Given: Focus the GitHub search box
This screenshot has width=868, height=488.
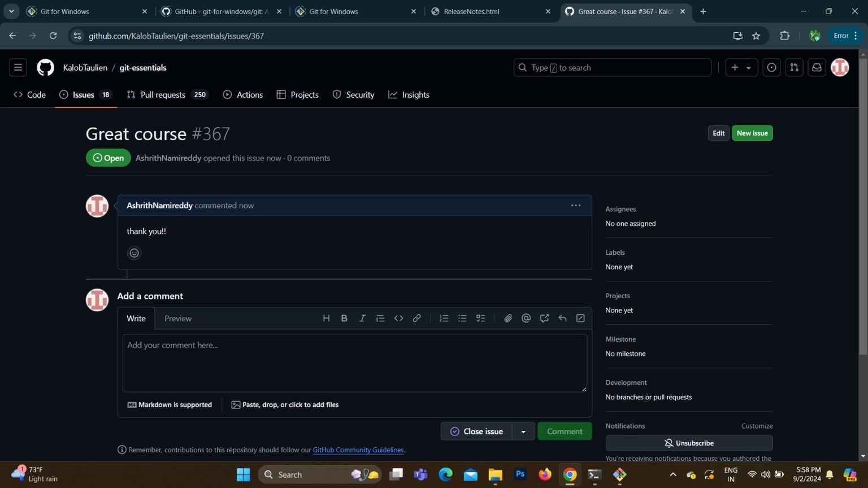Looking at the screenshot, I should click(612, 68).
